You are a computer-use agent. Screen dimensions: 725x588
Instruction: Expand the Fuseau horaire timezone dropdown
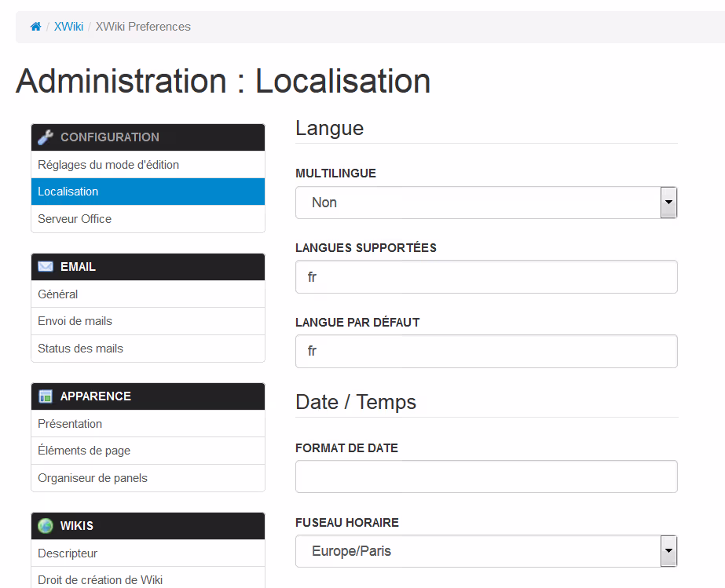click(485, 551)
